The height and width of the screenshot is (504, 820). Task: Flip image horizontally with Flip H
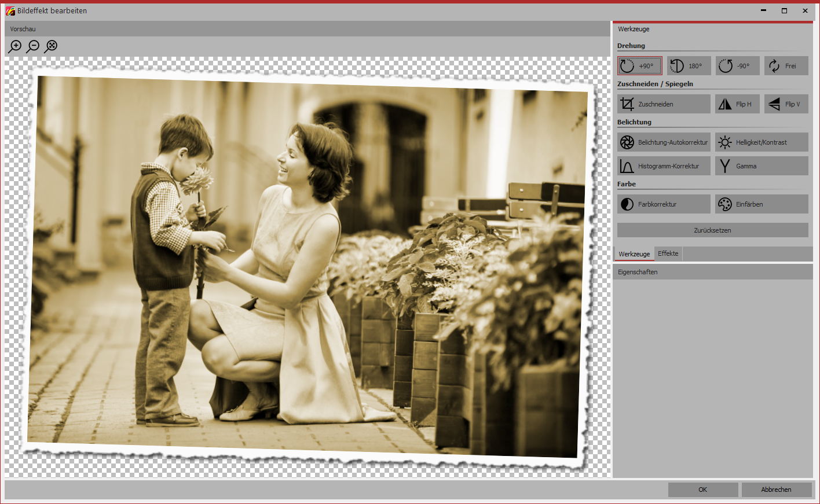737,104
